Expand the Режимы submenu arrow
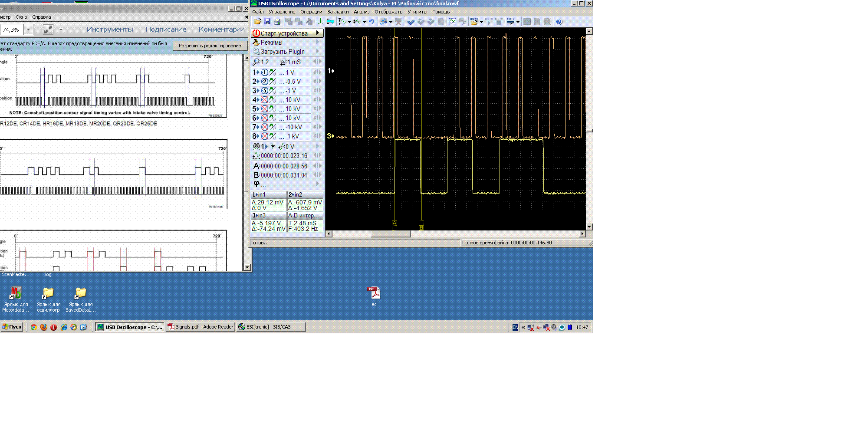This screenshot has width=868, height=434. pos(318,43)
